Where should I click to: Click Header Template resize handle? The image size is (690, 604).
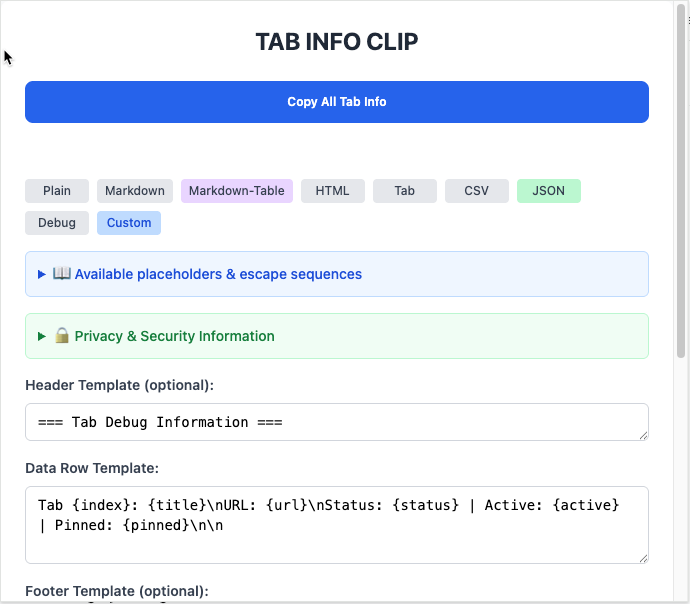(x=643, y=436)
